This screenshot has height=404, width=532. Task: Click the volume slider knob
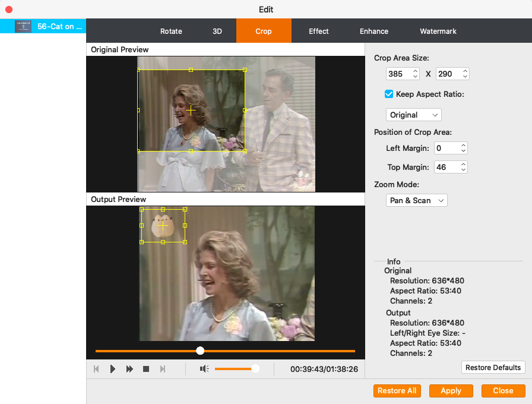[x=255, y=369]
